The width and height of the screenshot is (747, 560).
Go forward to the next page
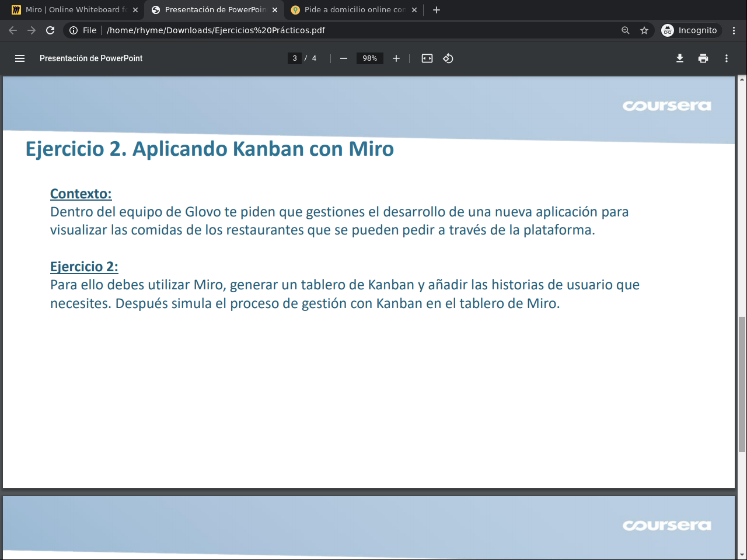(x=32, y=30)
